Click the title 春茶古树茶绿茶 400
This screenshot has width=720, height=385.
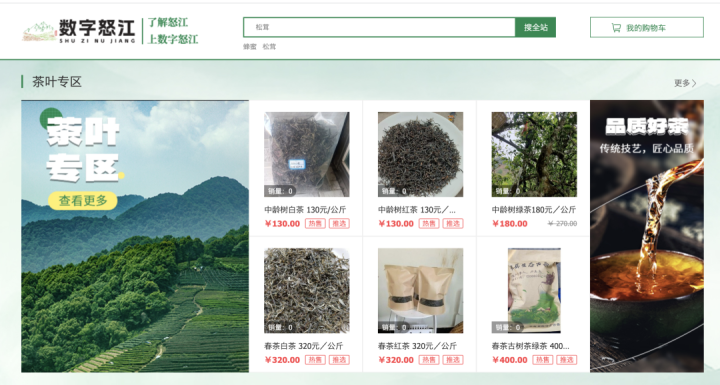[x=530, y=346]
